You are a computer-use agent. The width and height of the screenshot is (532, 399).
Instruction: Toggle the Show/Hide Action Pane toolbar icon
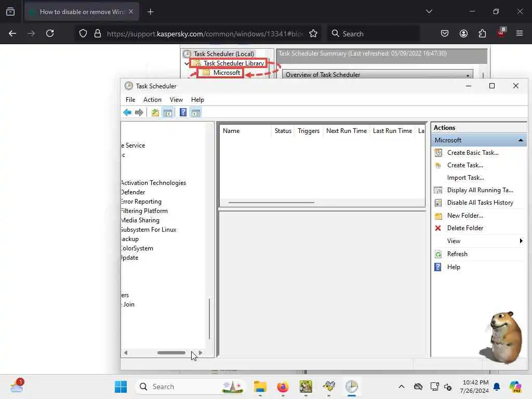tap(196, 112)
